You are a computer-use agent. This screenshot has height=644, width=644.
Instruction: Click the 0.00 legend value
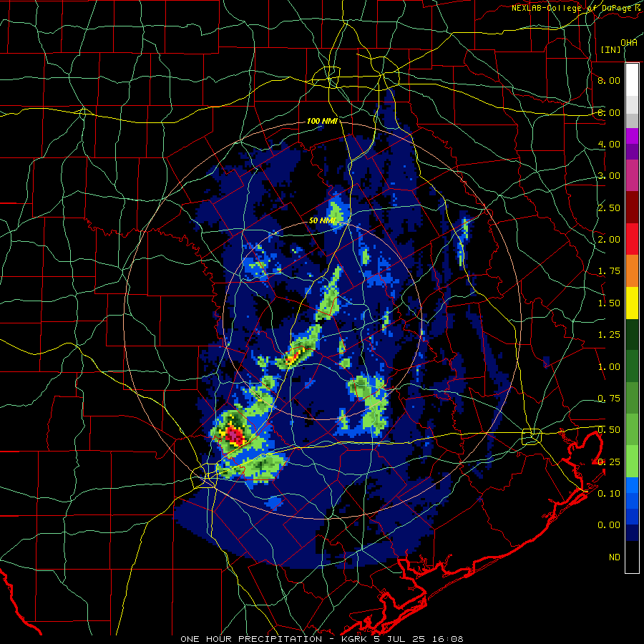[x=609, y=525]
